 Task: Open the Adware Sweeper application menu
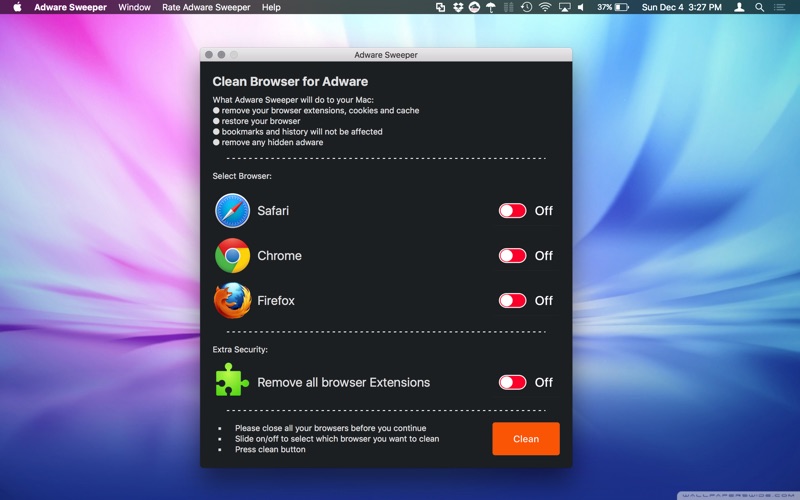coord(70,7)
